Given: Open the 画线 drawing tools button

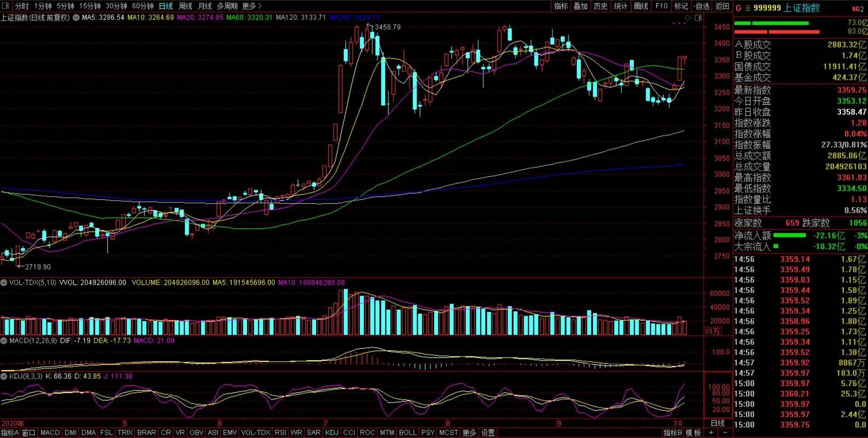Looking at the screenshot, I should (x=641, y=6).
